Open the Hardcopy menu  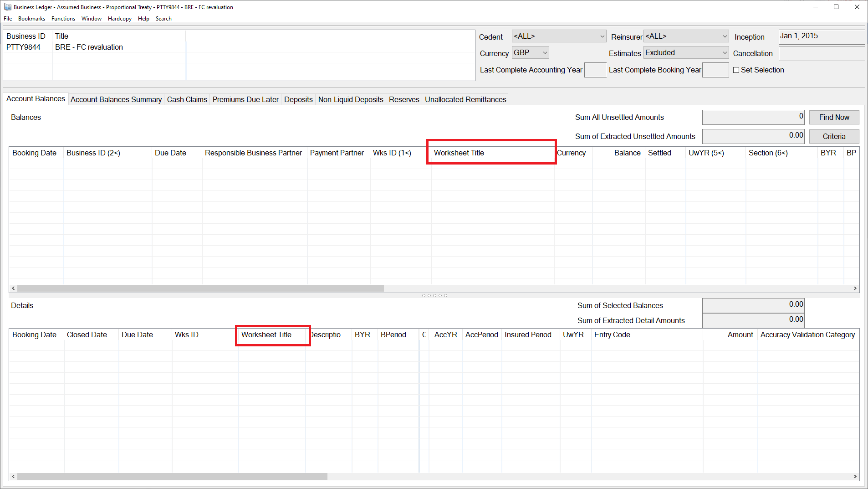(x=119, y=18)
